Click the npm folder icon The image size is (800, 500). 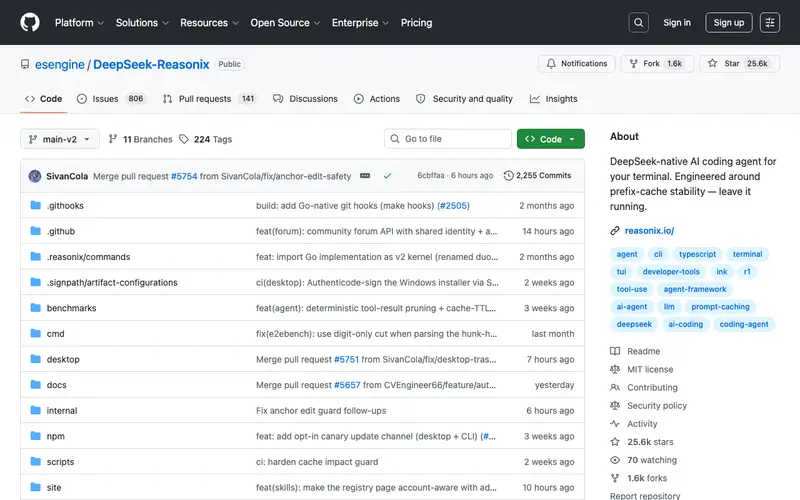click(35, 436)
